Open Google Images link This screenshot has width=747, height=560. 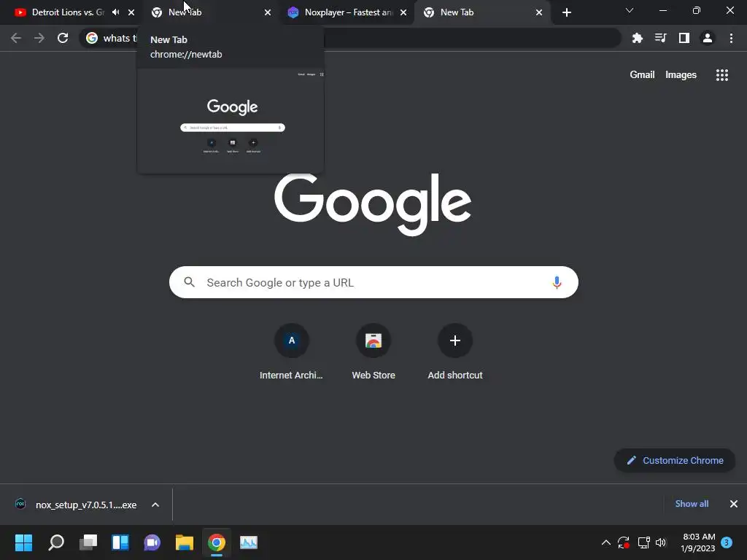coord(681,75)
